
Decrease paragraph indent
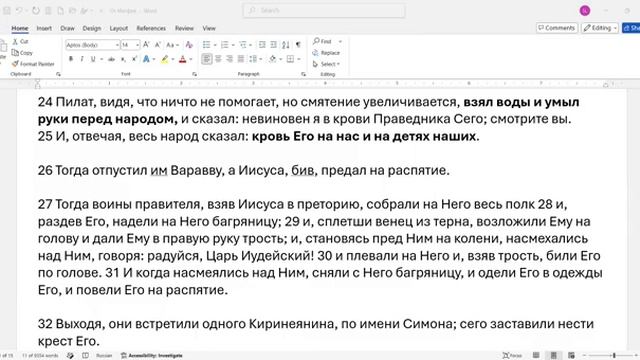click(262, 44)
